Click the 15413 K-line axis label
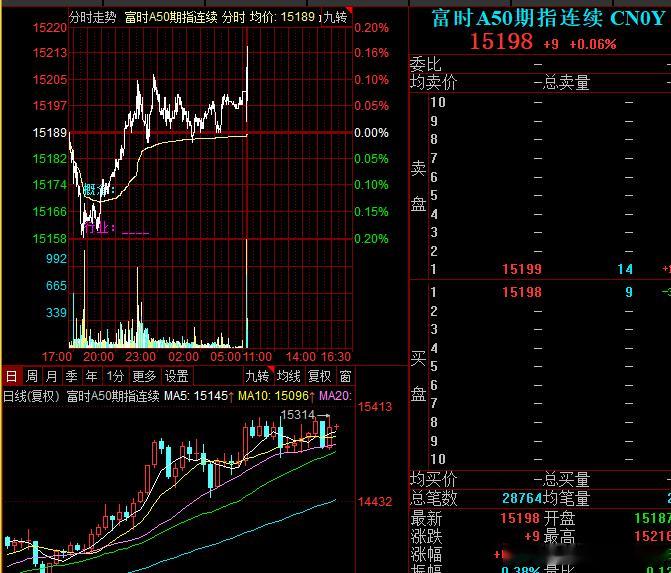The image size is (671, 573). (x=375, y=407)
